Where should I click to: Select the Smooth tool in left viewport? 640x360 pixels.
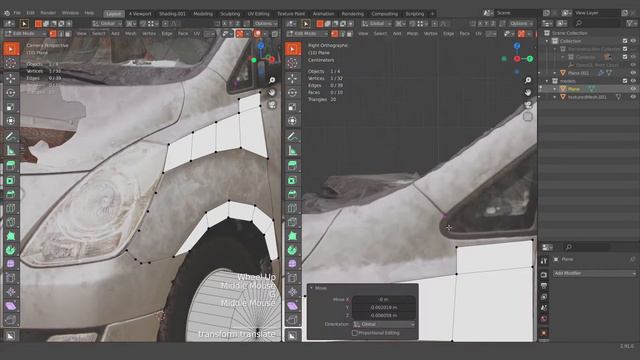(11, 264)
